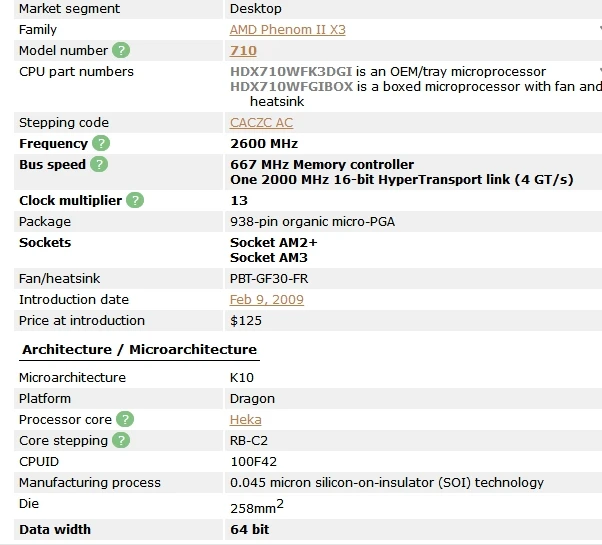Click the Microarchitecture row label
602x545 pixels.
pos(73,378)
